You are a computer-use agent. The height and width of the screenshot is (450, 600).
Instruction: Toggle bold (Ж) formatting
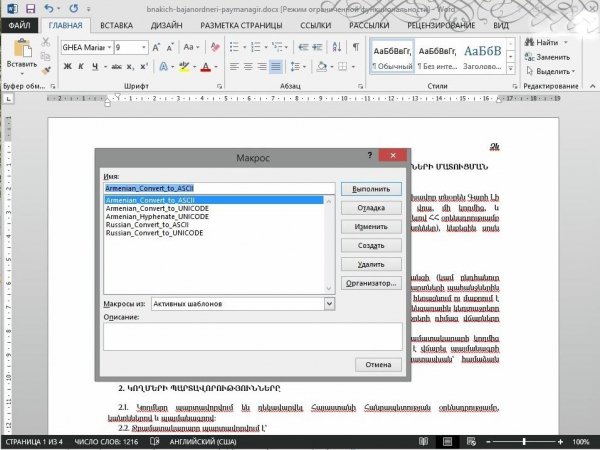(68, 67)
